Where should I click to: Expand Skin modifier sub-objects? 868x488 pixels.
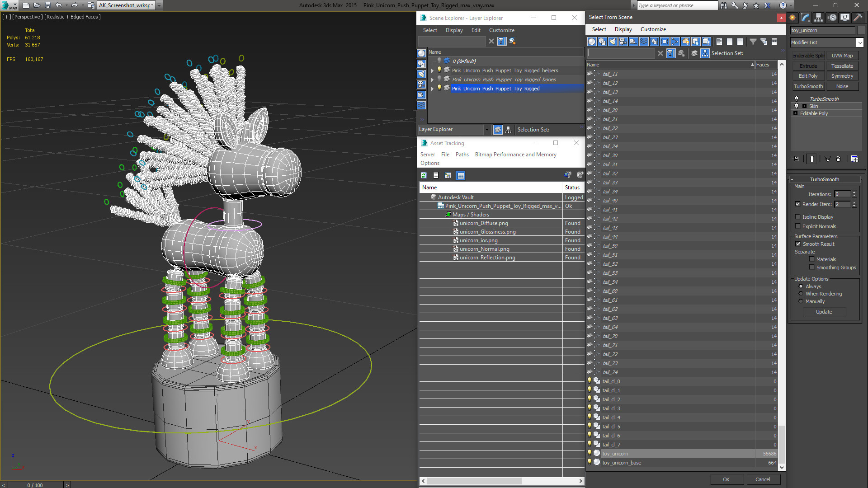click(x=804, y=106)
